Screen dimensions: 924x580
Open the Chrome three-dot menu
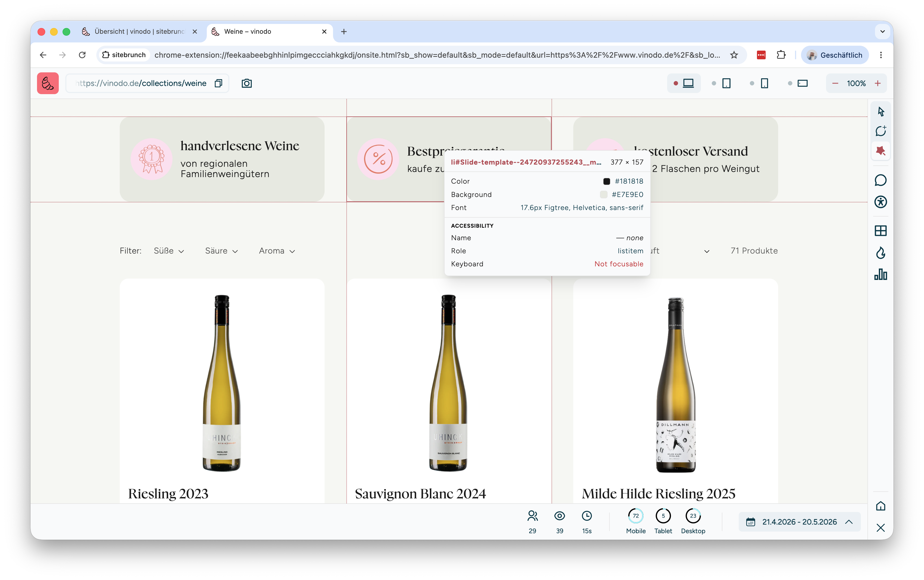881,55
